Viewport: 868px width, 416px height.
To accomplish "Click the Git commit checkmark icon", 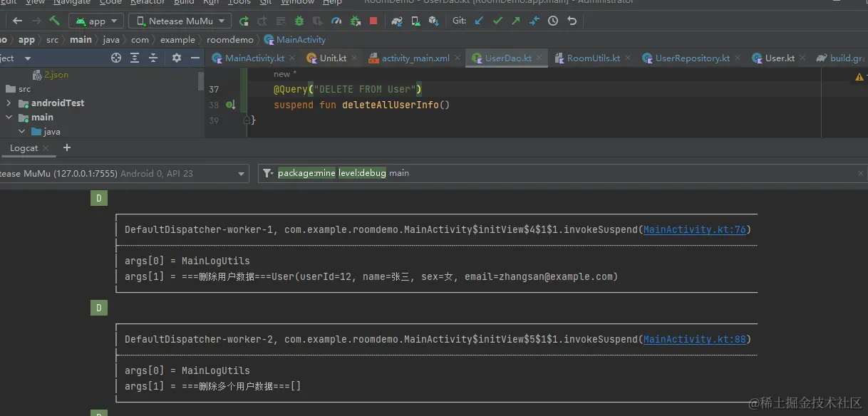I will pos(497,21).
